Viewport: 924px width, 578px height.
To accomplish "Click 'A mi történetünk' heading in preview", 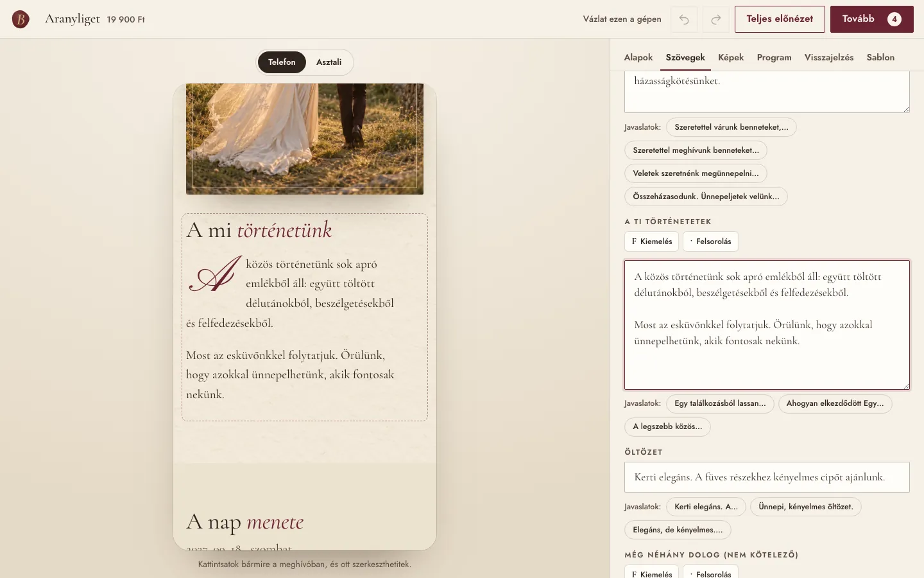I will pos(259,230).
